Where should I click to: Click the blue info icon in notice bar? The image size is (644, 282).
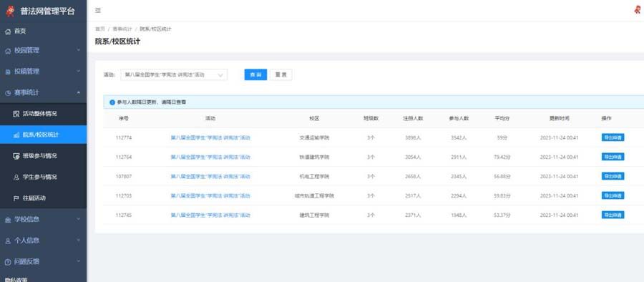(112, 102)
